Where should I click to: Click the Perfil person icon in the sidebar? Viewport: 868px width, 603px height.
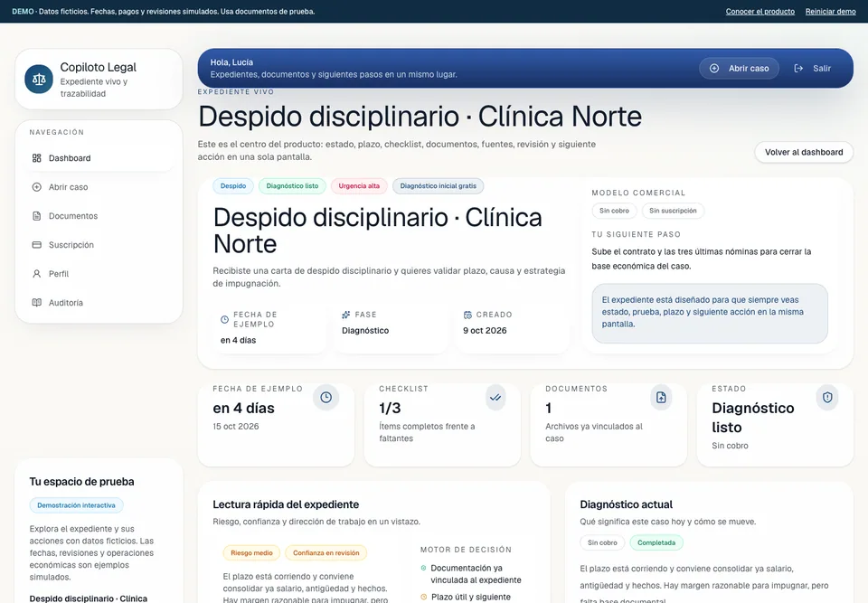click(36, 274)
